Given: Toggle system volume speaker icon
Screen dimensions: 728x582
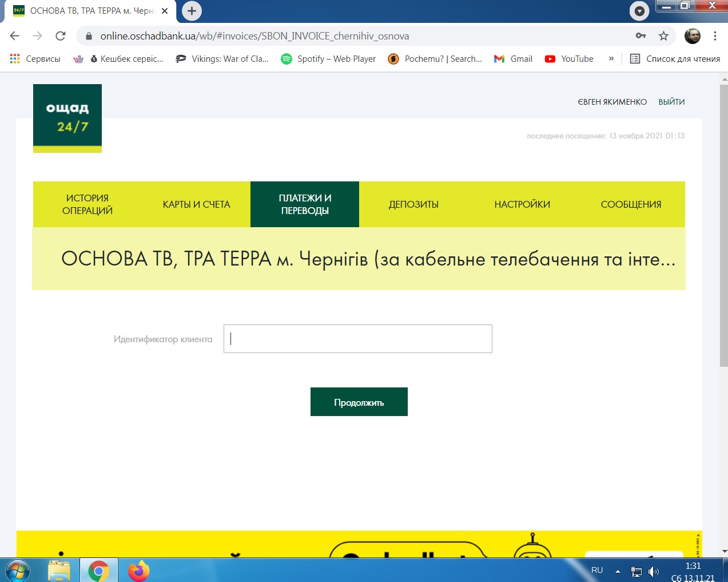Looking at the screenshot, I should [x=653, y=571].
